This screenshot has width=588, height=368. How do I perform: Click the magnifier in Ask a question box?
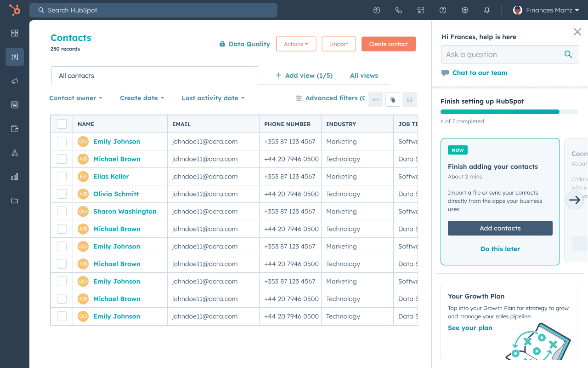pos(568,54)
